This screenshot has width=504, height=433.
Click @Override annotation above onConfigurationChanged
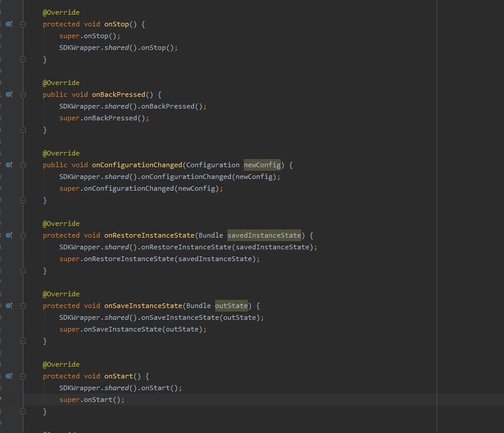pos(61,154)
